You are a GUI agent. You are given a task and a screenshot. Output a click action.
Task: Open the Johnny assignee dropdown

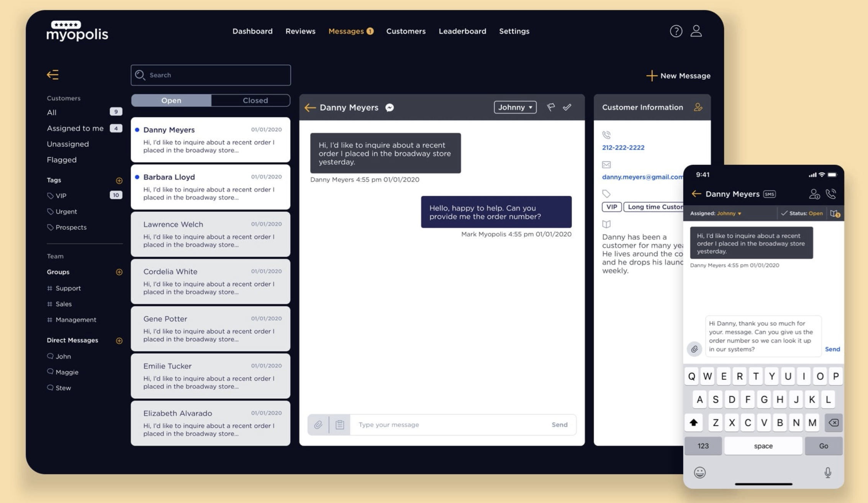pyautogui.click(x=515, y=107)
